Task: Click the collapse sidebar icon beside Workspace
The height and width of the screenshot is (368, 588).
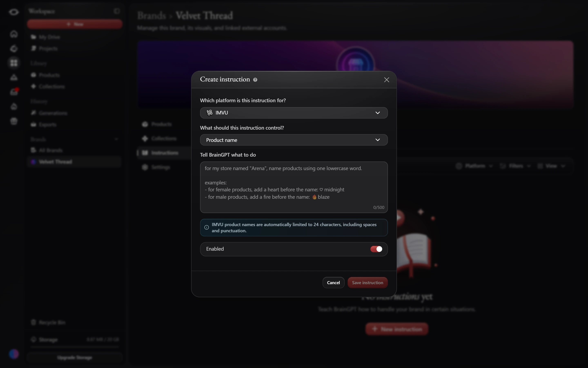Action: 117,11
